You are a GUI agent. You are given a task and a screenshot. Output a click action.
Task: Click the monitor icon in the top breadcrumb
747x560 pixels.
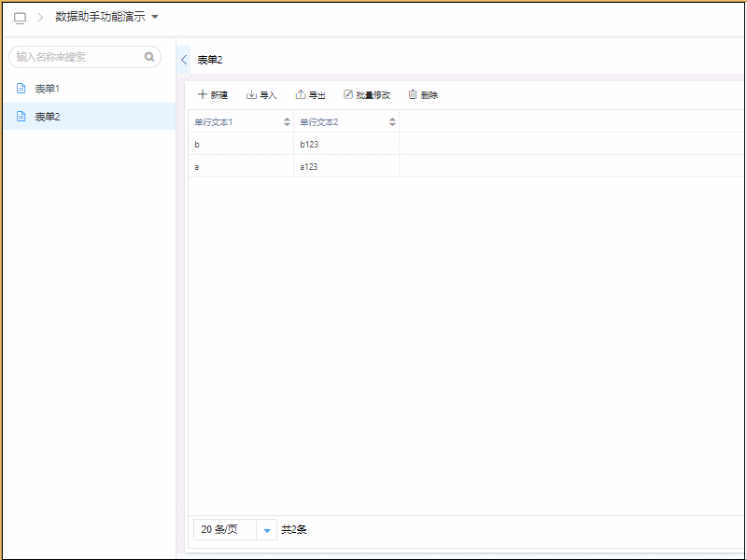click(20, 18)
